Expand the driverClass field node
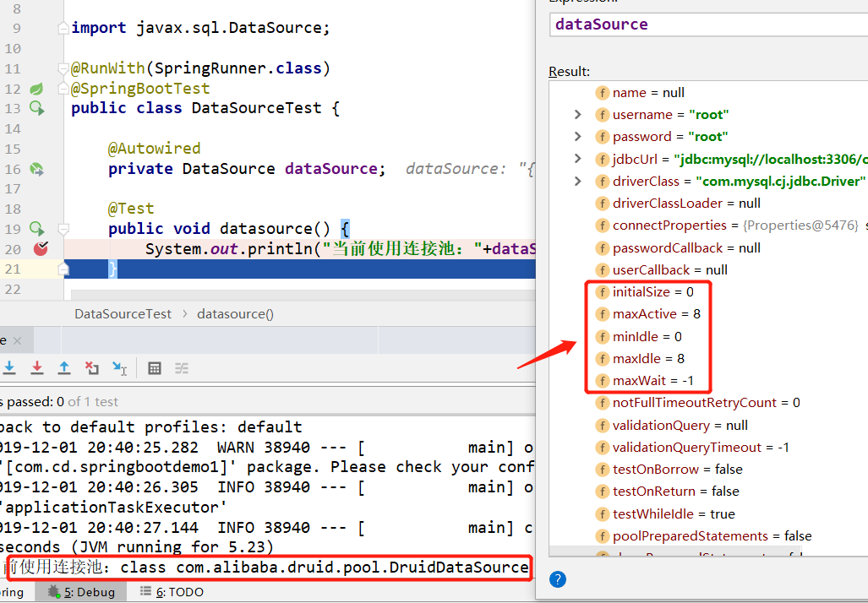The image size is (868, 603). coord(578,181)
